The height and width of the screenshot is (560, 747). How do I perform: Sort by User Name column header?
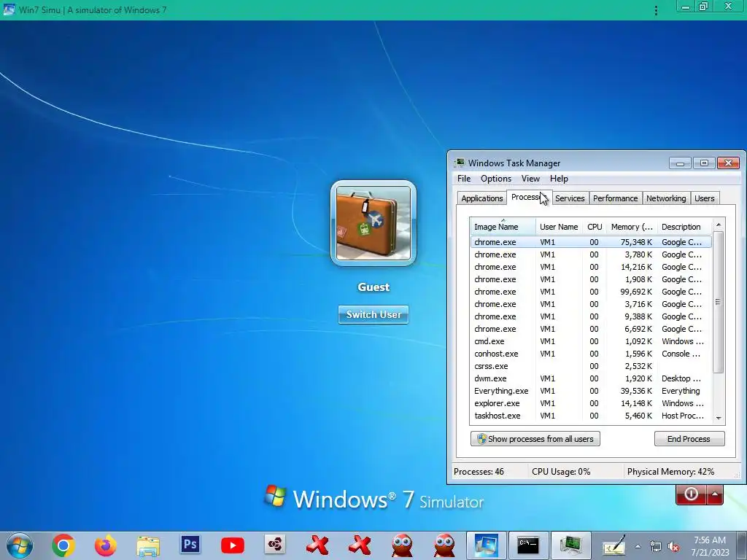click(559, 227)
